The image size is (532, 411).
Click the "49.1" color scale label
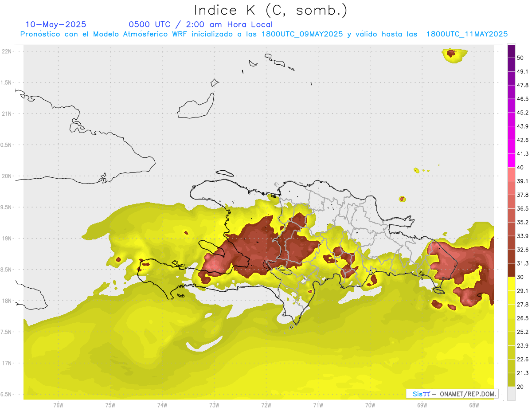click(523, 71)
